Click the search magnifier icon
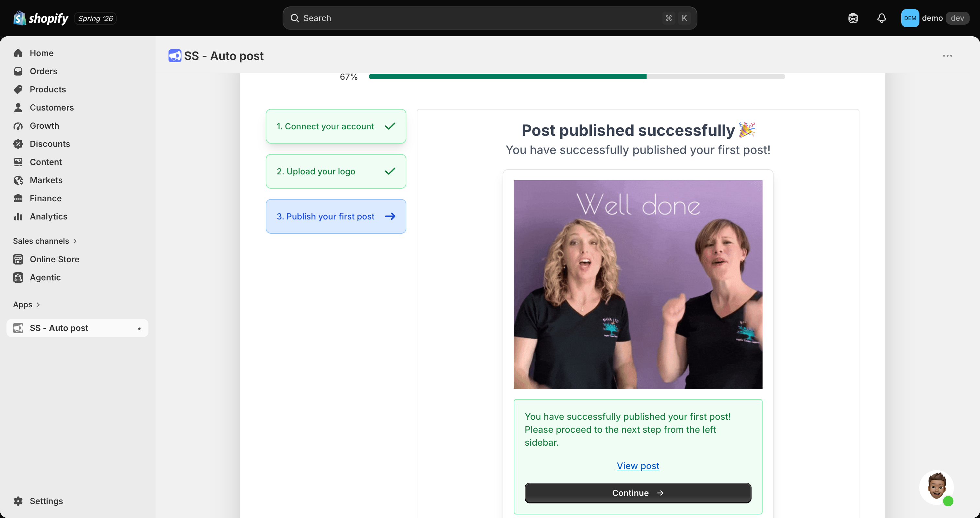Viewport: 980px width, 518px height. 295,18
